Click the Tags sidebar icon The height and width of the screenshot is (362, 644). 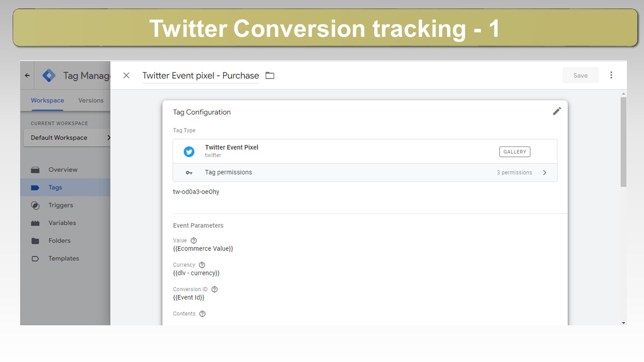(x=35, y=188)
